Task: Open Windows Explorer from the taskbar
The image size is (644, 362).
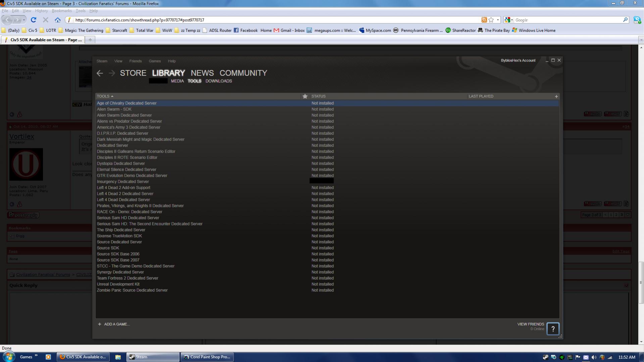Action: point(118,357)
